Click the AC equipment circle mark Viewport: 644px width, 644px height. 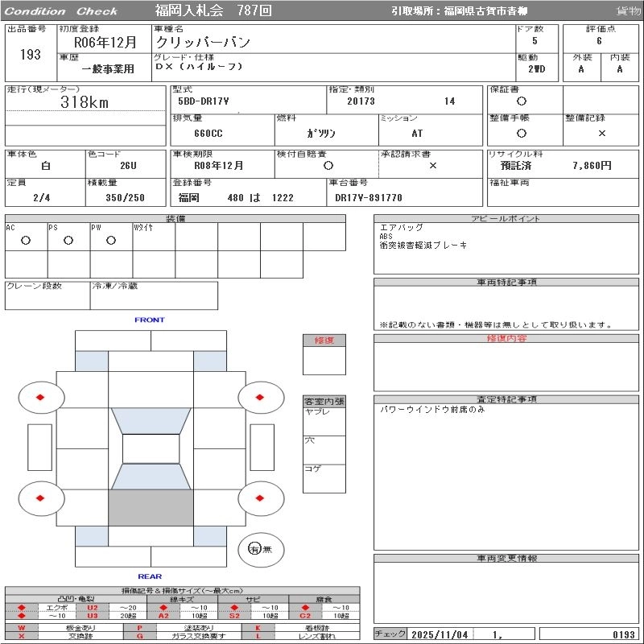(x=26, y=240)
